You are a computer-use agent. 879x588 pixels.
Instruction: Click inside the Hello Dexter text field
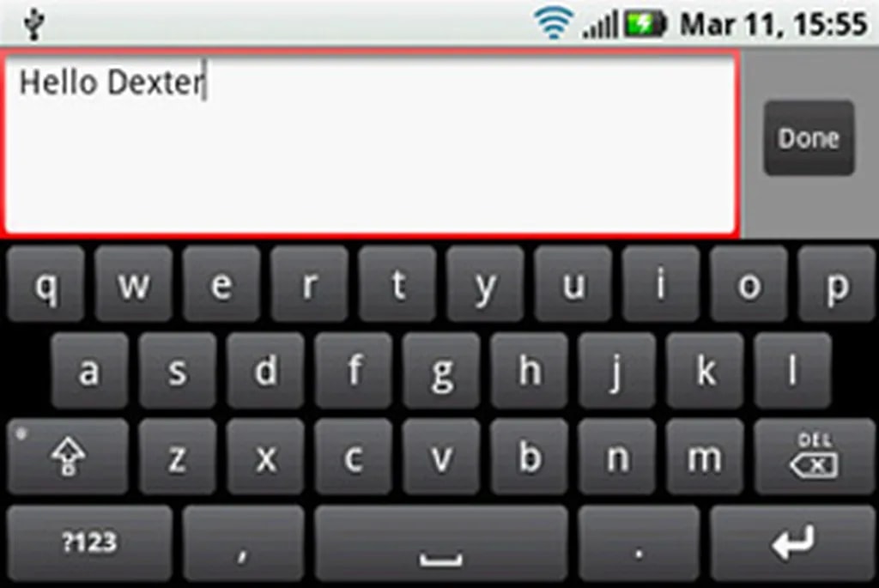pyautogui.click(x=371, y=143)
